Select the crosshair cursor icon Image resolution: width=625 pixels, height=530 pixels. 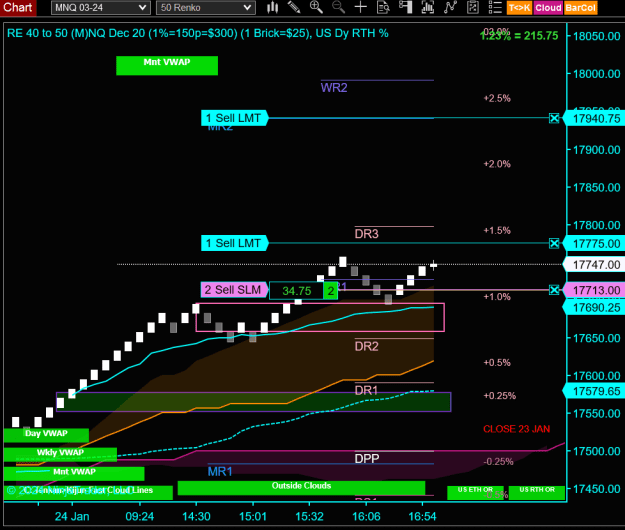coord(360,8)
